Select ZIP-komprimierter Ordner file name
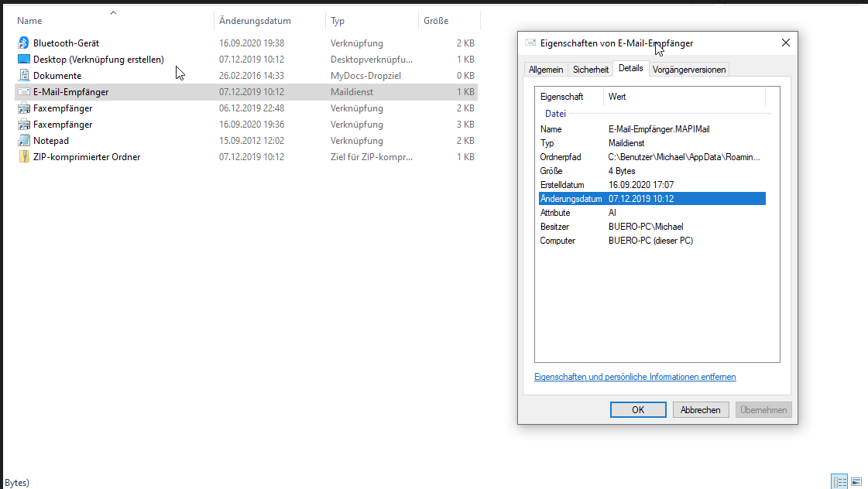The image size is (868, 489). pos(87,157)
